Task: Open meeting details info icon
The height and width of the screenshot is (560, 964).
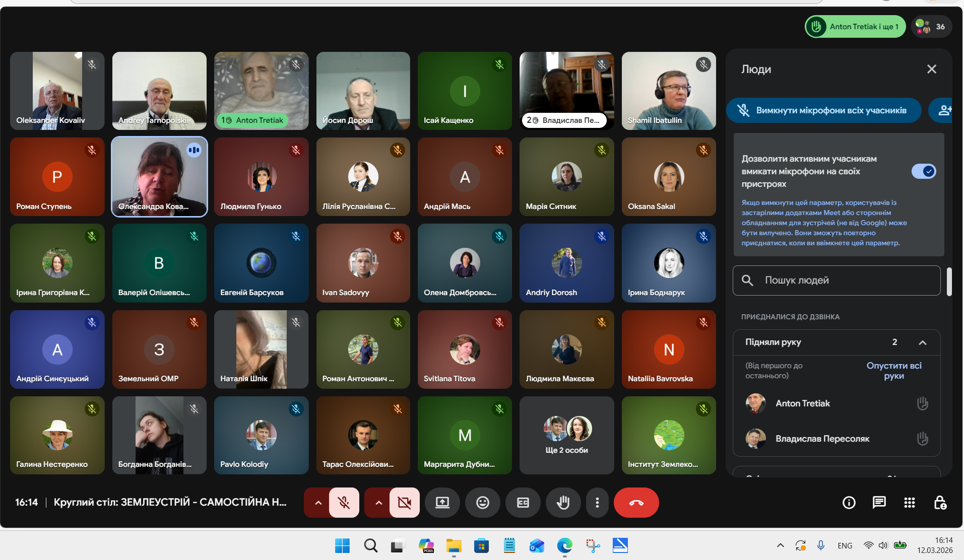Action: (x=849, y=503)
